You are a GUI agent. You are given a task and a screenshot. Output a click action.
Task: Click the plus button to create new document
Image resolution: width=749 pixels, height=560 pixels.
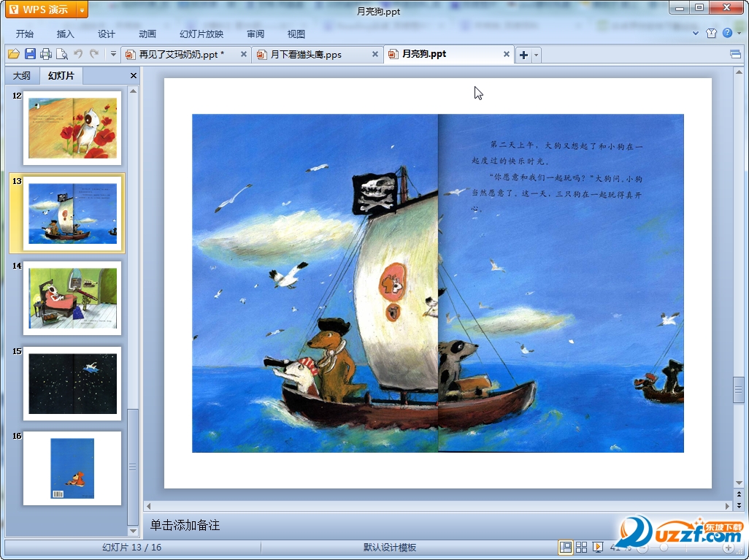point(523,55)
